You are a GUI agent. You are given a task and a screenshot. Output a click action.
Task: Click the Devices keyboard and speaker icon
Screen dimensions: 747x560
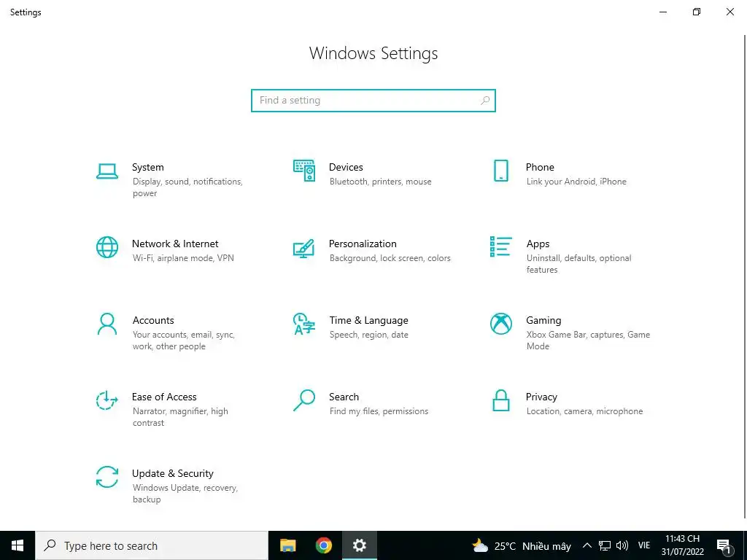pyautogui.click(x=304, y=171)
